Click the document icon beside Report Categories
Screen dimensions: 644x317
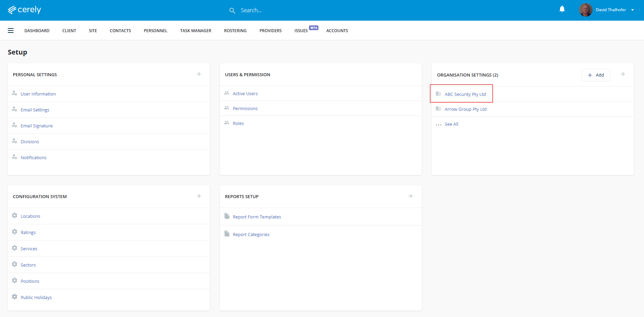click(x=227, y=234)
